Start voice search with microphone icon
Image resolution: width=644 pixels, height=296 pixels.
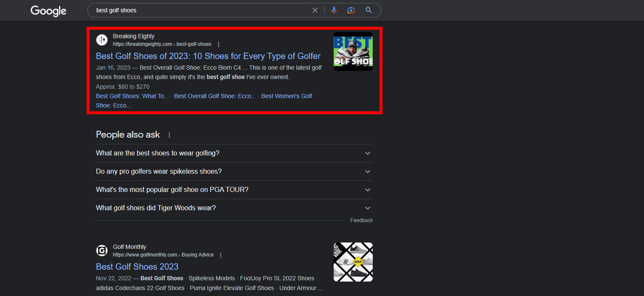tap(334, 10)
